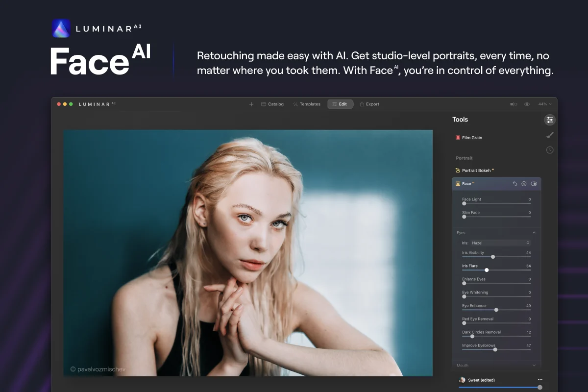Screen dimensions: 588x392
Task: Reset Face AI with the undo arrow
Action: 515,184
